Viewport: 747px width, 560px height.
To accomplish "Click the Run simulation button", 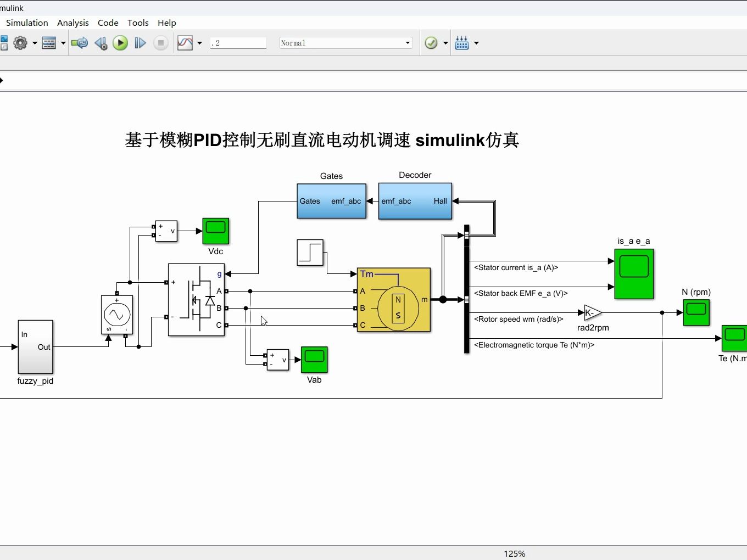I will tap(120, 43).
